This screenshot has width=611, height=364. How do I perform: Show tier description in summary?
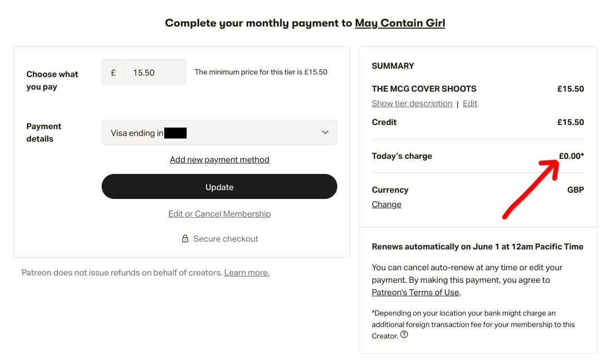(x=412, y=104)
